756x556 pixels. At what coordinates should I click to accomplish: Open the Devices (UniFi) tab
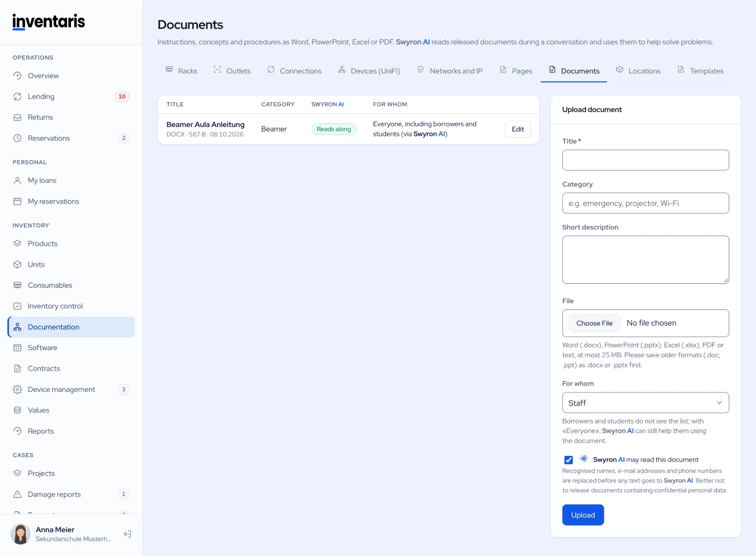click(369, 70)
